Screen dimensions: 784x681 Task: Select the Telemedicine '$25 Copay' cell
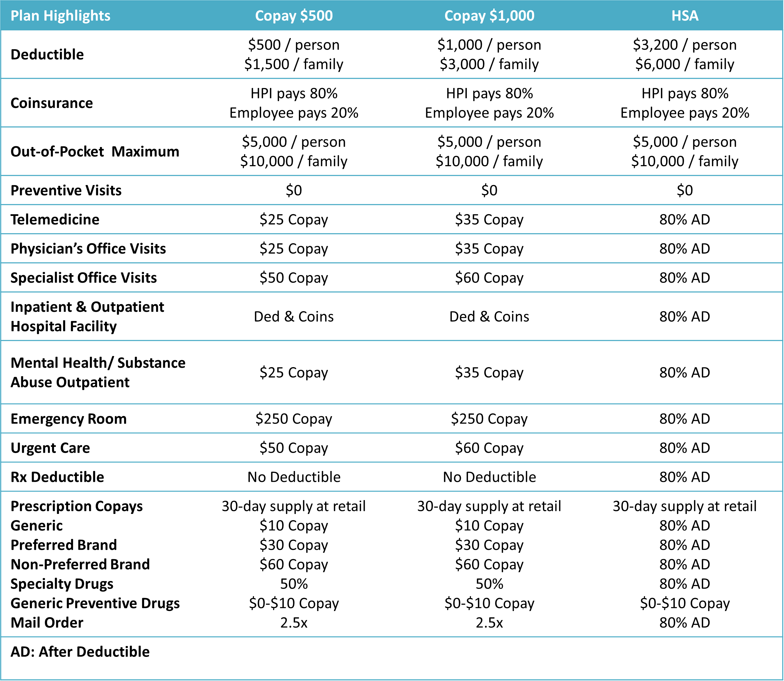click(294, 220)
